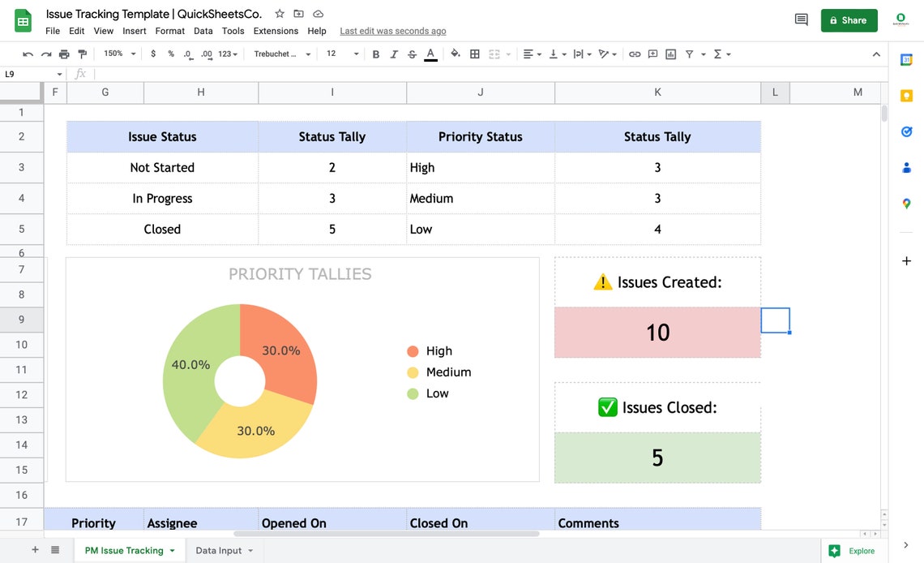
Task: Open PM Issue Tracking tab dropdown arrow
Action: [172, 551]
